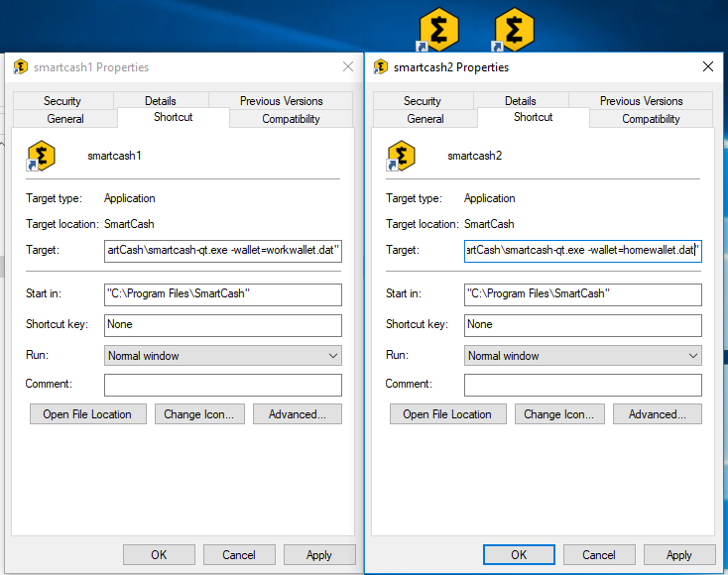The width and height of the screenshot is (728, 575).
Task: Open Previous Versions tab in smartcash2 Properties
Action: point(641,101)
